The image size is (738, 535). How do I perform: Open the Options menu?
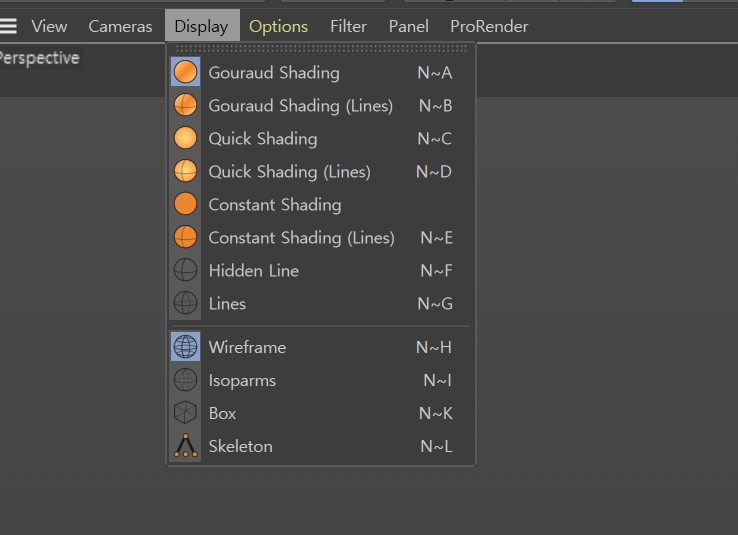coord(278,26)
